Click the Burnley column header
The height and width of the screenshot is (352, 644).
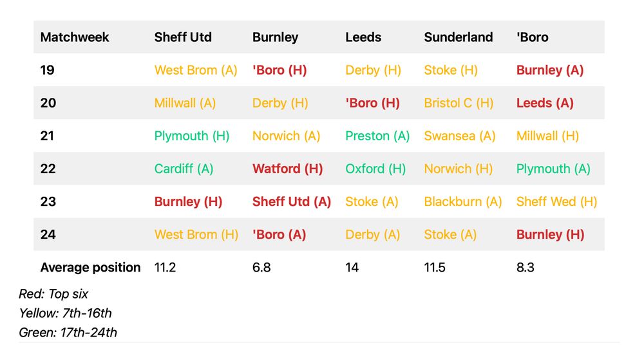click(x=275, y=37)
